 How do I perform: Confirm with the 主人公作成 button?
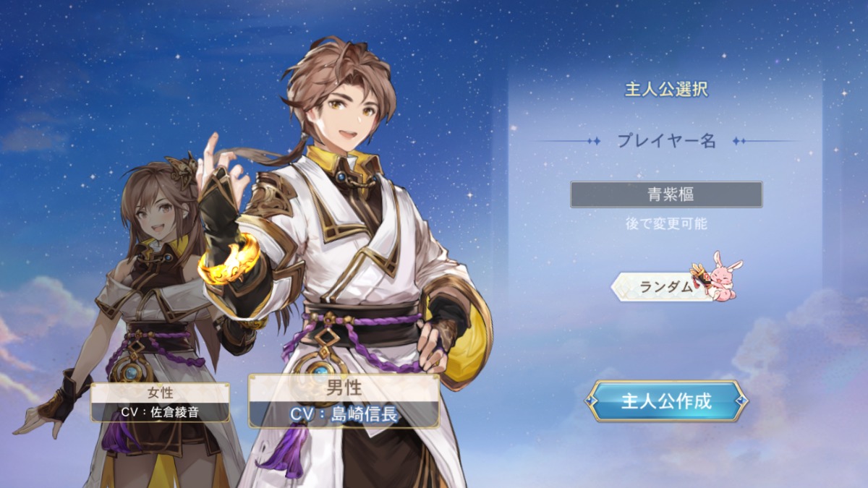(x=666, y=401)
